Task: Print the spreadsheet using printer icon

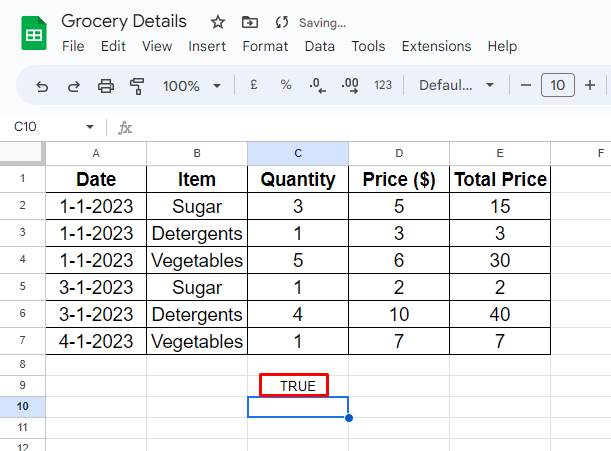Action: pos(105,86)
